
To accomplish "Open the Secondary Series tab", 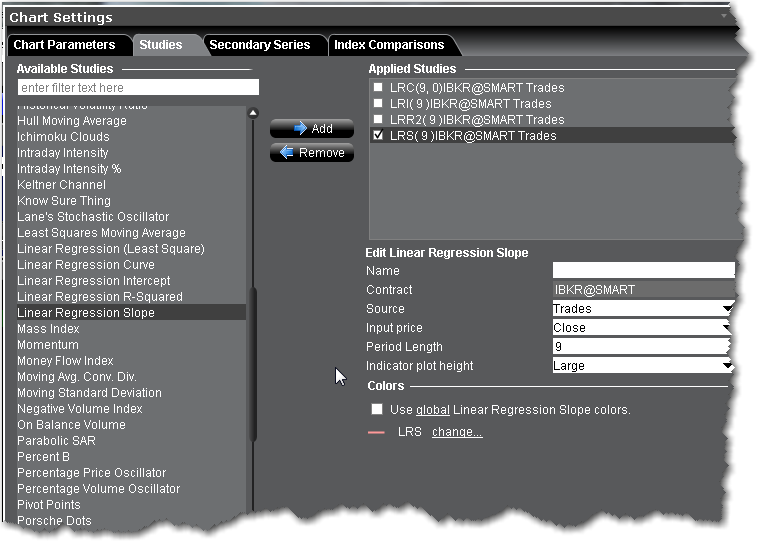I will pos(260,45).
